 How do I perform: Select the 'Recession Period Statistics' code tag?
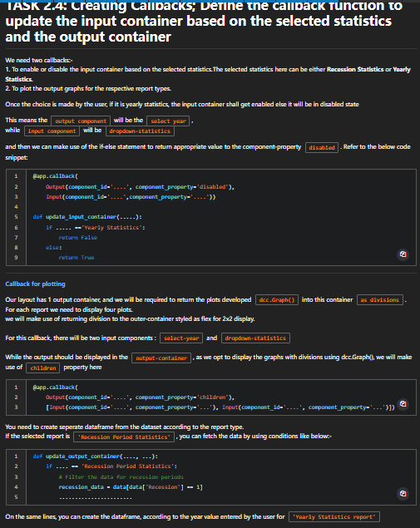[x=124, y=437]
